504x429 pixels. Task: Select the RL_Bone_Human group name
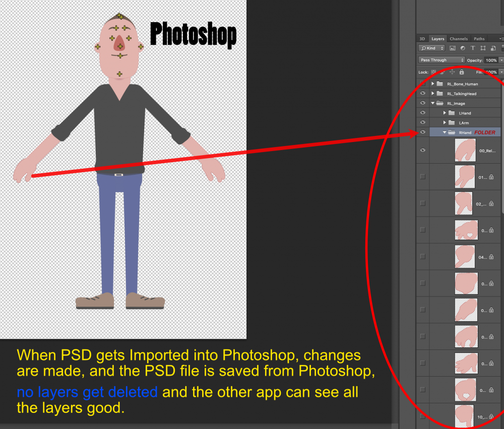click(x=463, y=84)
